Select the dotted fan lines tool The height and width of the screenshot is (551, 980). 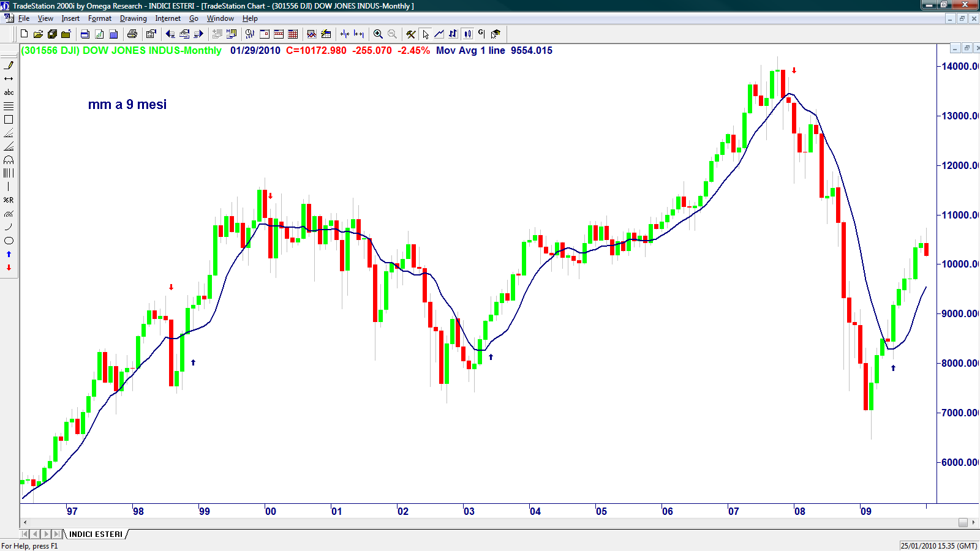pyautogui.click(x=9, y=133)
